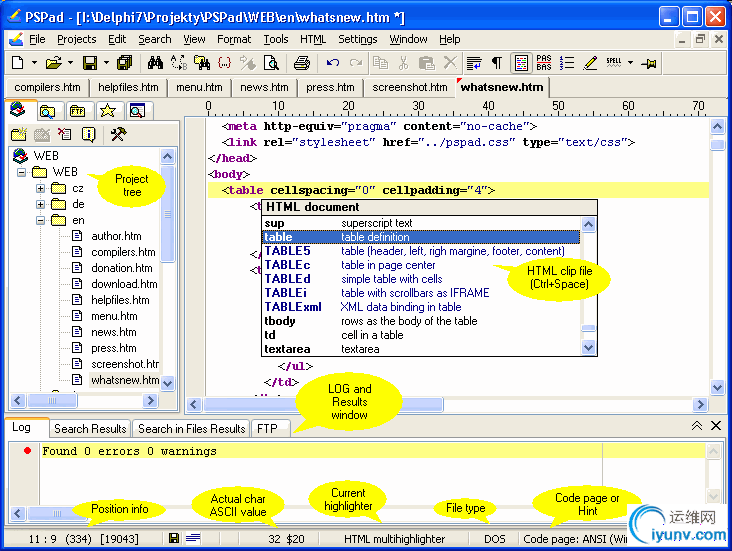Toggle the special characters paragraph mark
Image resolution: width=732 pixels, height=551 pixels.
click(496, 63)
